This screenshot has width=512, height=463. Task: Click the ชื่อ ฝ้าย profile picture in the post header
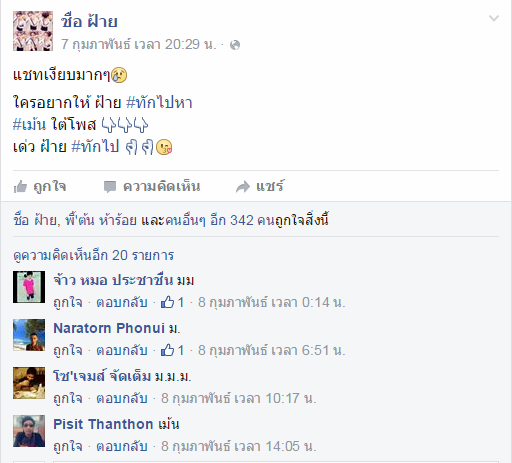tap(33, 31)
